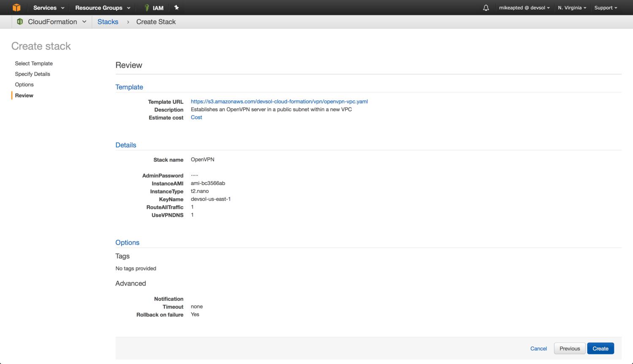
Task: Expand the CloudFormation menu chevron
Action: click(84, 22)
